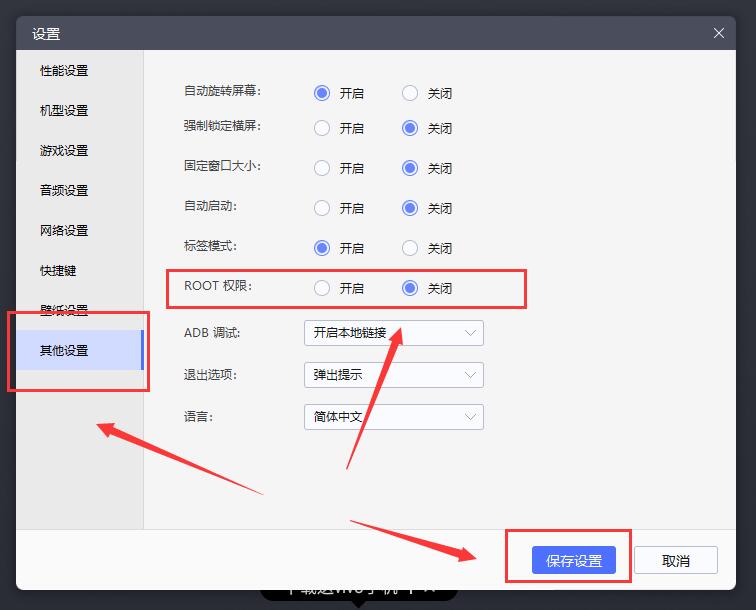Select the 网络设置 sidebar item
Viewport: 756px width, 610px height.
[x=64, y=231]
